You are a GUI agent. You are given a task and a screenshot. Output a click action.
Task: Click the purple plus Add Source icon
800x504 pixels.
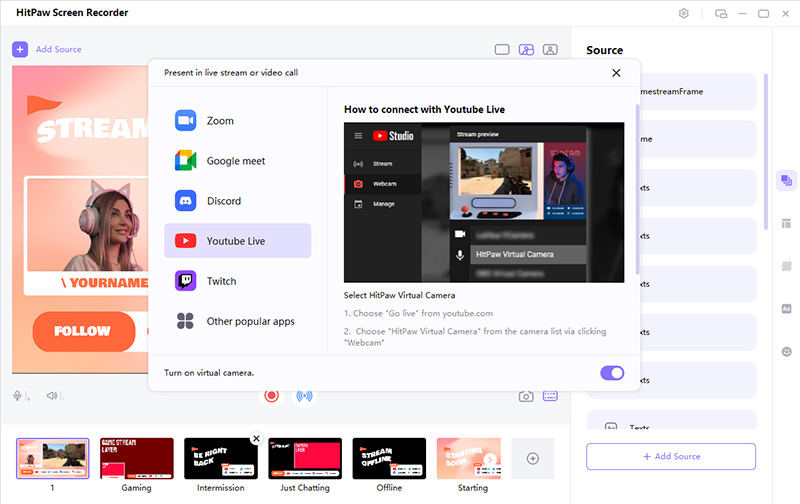coord(20,49)
